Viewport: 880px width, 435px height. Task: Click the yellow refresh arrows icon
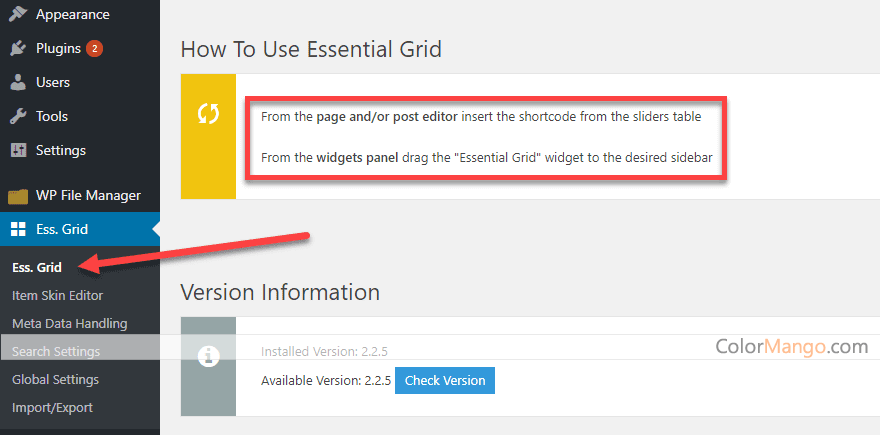[x=208, y=114]
